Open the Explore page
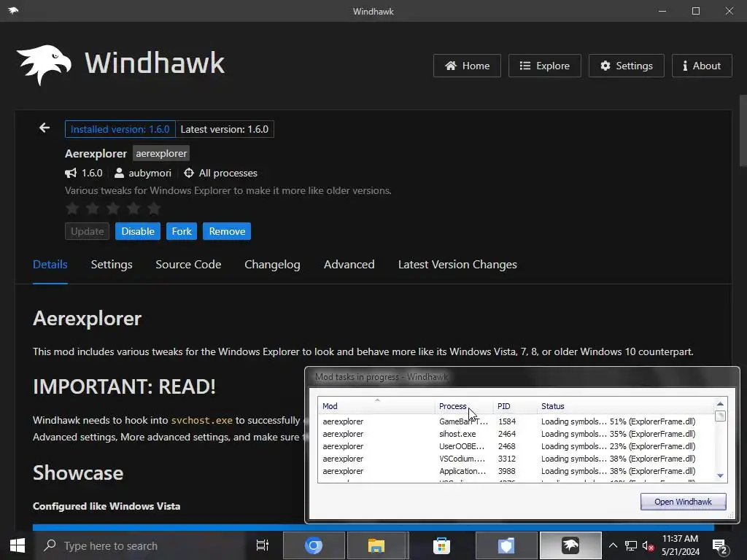747x560 pixels. (544, 66)
